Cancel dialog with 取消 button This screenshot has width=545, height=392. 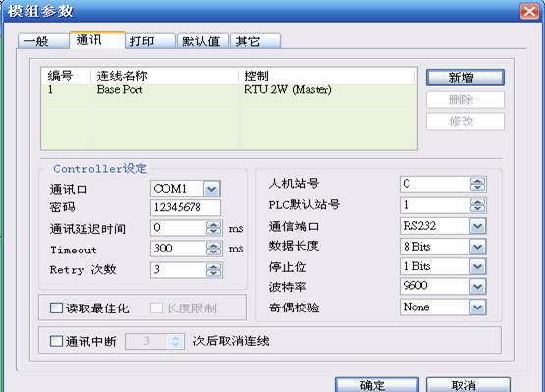468,385
